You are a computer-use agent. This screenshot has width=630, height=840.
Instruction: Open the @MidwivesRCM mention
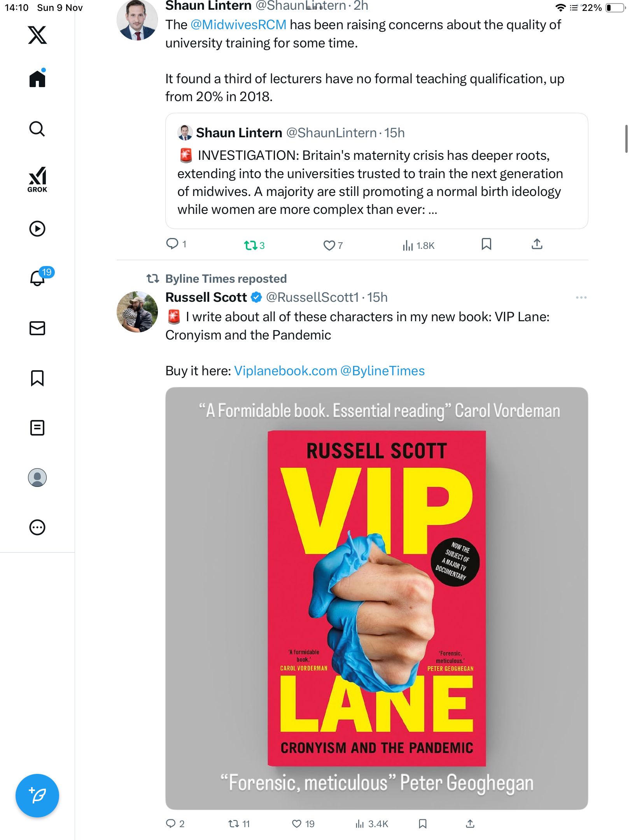click(x=238, y=25)
